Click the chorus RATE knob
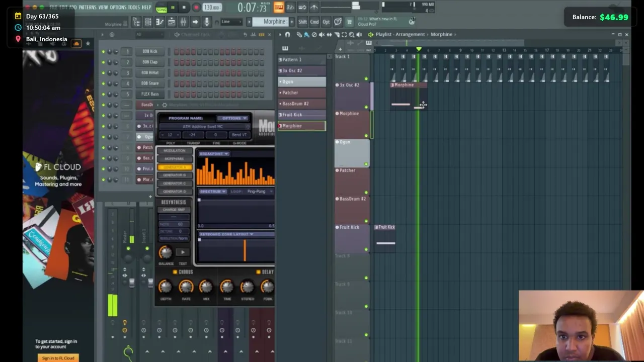This screenshot has width=644, height=362. pos(186,287)
